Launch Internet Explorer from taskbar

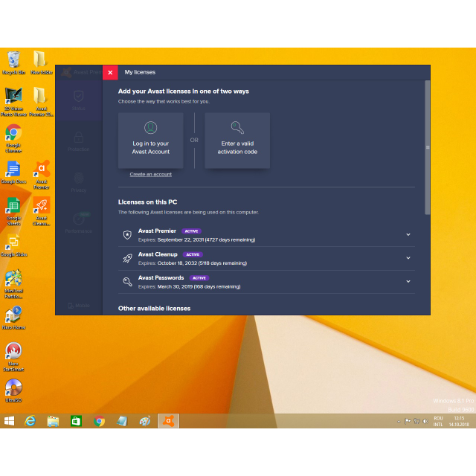click(x=30, y=421)
